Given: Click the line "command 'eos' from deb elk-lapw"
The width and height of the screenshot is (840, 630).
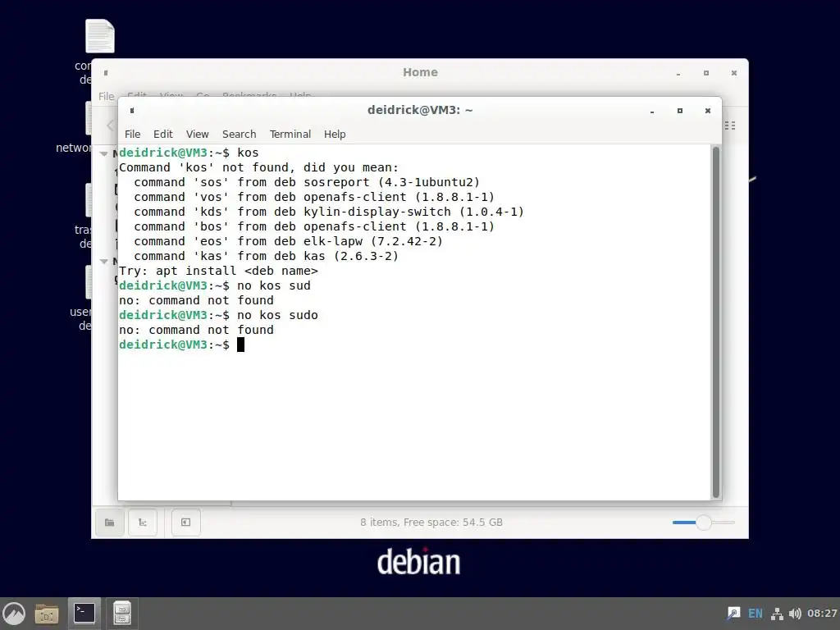Looking at the screenshot, I should coord(288,242).
